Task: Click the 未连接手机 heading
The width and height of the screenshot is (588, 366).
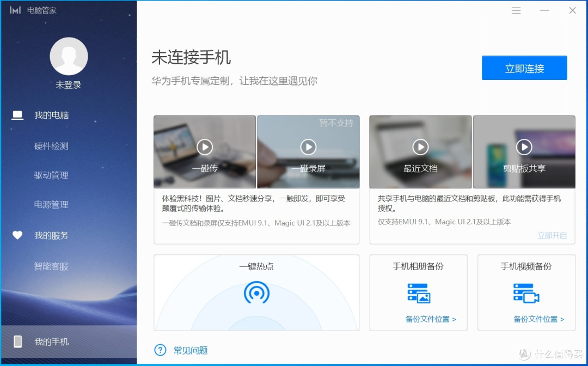Action: (x=191, y=58)
